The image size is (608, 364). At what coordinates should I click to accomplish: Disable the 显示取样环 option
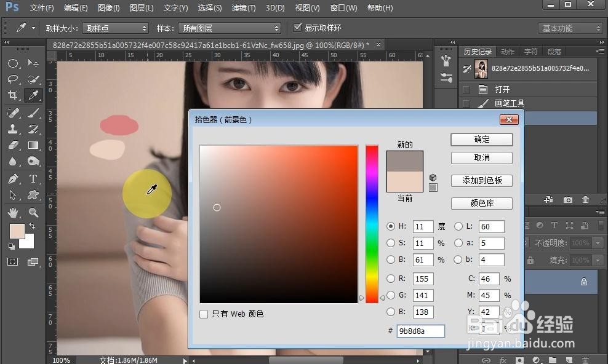(297, 27)
